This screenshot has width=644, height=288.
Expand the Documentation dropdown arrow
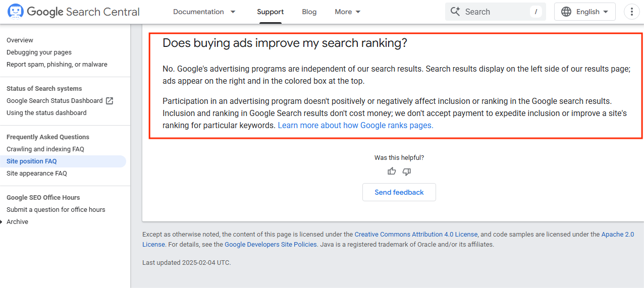[x=233, y=12]
